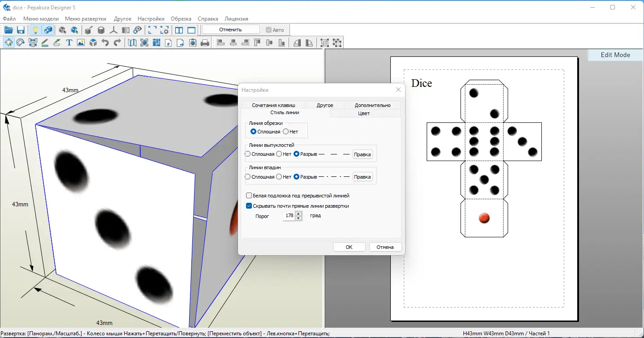This screenshot has height=338, width=644.
Task: Click the rotate part counterclockwise icon
Action: coord(297,43)
